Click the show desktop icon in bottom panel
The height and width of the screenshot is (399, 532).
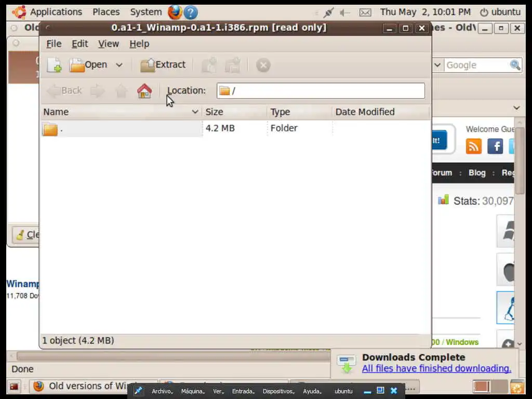point(14,387)
